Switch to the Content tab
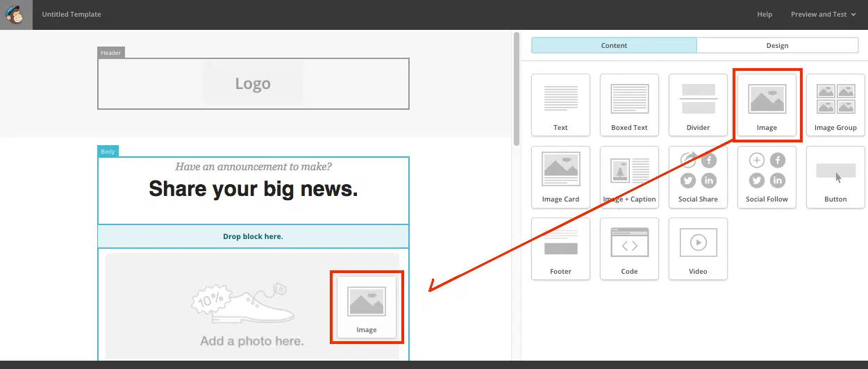Image resolution: width=868 pixels, height=369 pixels. coord(614,45)
